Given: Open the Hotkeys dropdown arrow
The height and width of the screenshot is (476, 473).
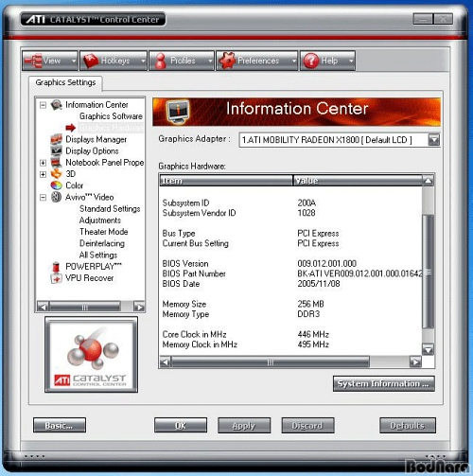Looking at the screenshot, I should tap(143, 61).
